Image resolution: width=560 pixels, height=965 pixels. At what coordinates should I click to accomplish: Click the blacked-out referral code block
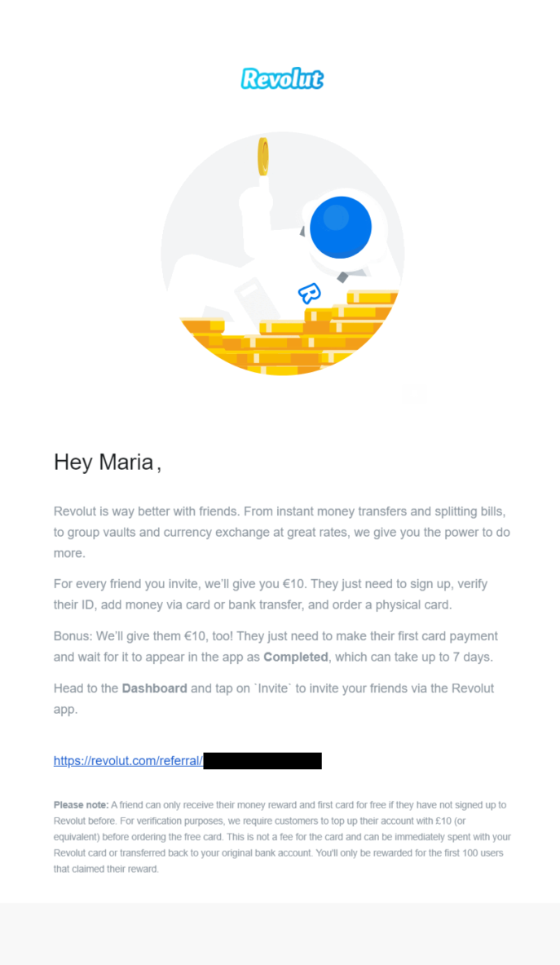(x=262, y=761)
